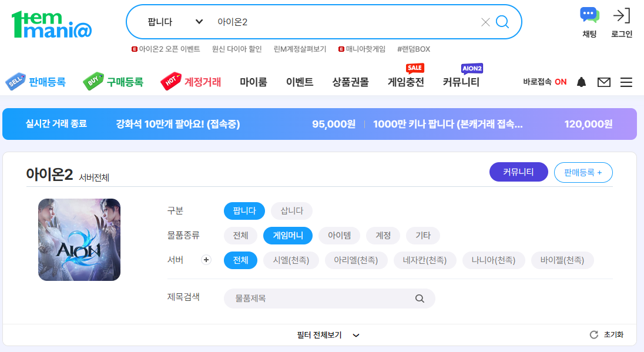Select 전체 item type filter
The height and width of the screenshot is (352, 644).
[x=241, y=235]
